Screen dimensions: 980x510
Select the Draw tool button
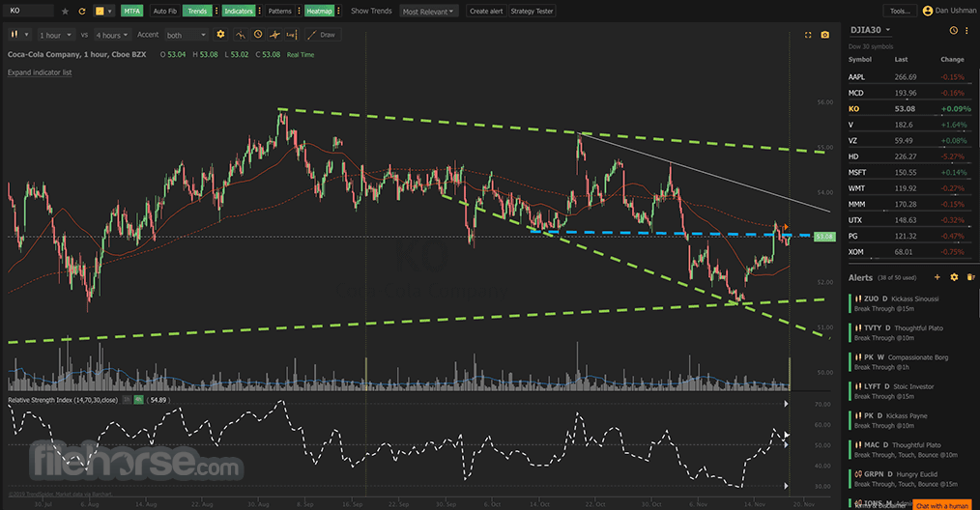pos(323,35)
